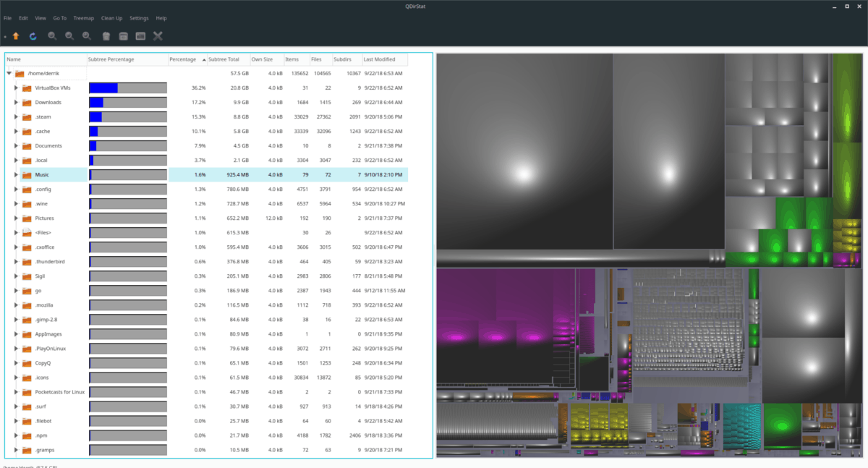This screenshot has width=868, height=468.
Task: Expand the VirtualBox VMs folder
Action: pos(16,88)
